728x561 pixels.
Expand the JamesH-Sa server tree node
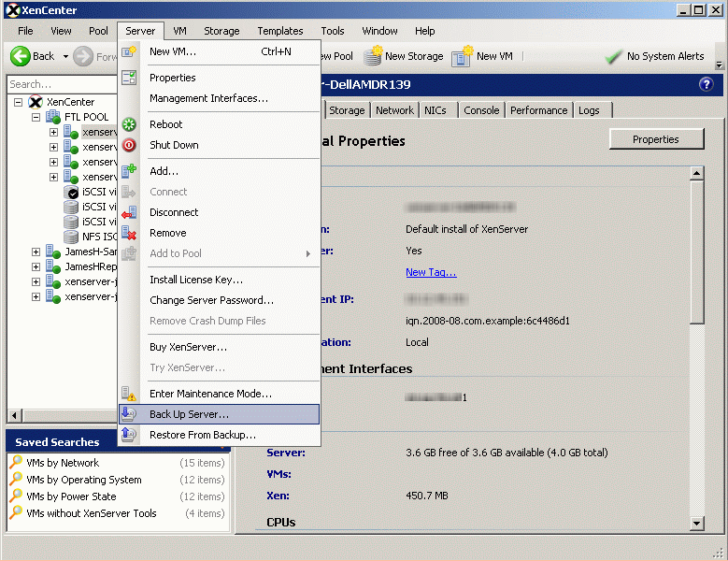tap(36, 252)
